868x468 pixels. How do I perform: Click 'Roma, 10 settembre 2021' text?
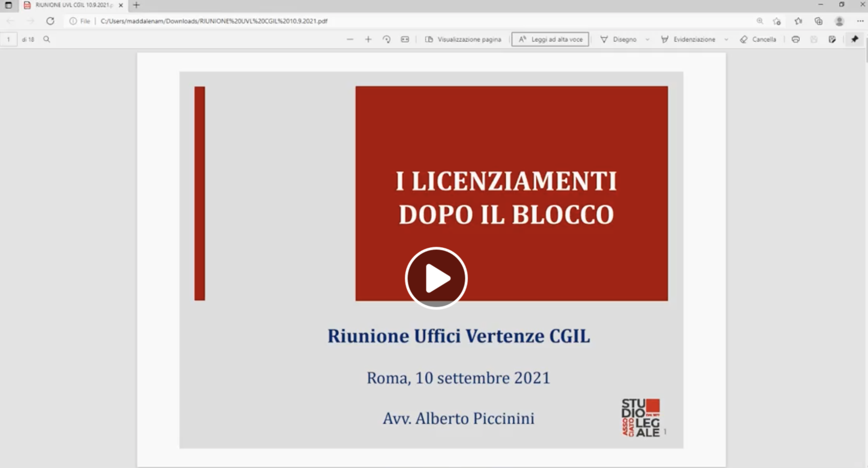pyautogui.click(x=458, y=378)
